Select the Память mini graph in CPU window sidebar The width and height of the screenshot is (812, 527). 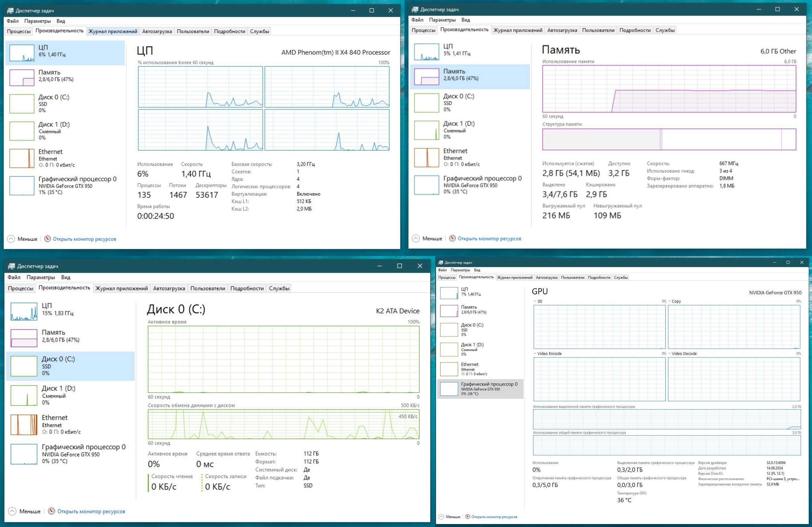22,77
